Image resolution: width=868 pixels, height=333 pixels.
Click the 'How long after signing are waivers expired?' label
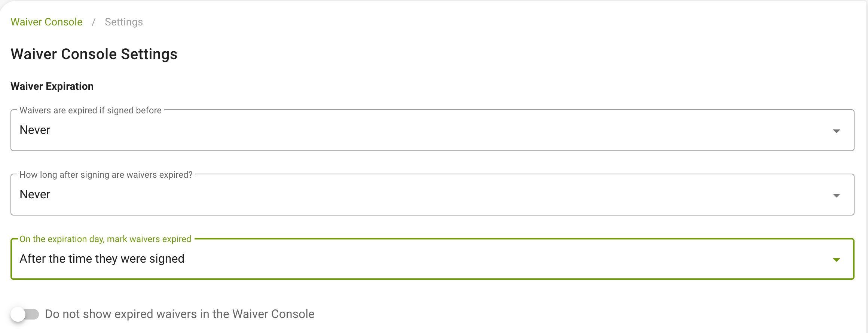click(106, 175)
